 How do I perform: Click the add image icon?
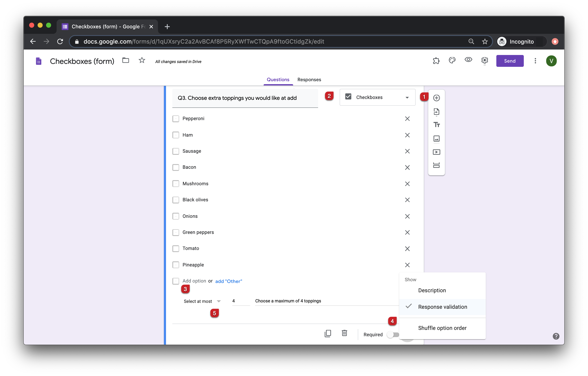(436, 138)
